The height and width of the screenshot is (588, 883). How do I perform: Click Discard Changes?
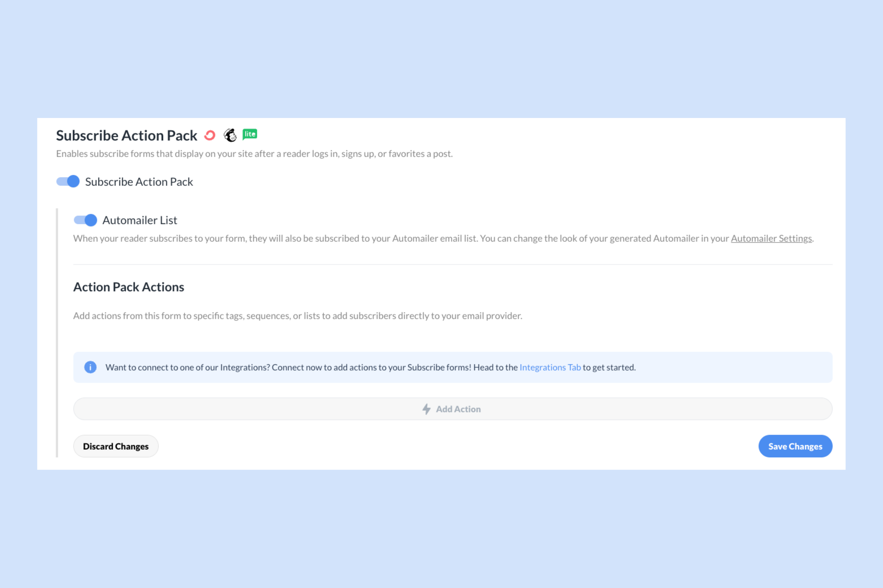click(116, 446)
